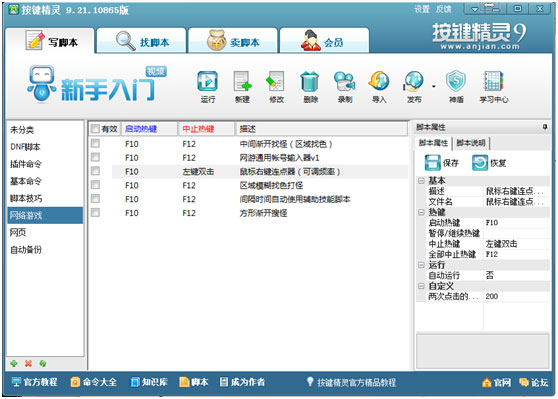Add a category with green plus icon
The width and height of the screenshot is (558, 399).
(14, 363)
